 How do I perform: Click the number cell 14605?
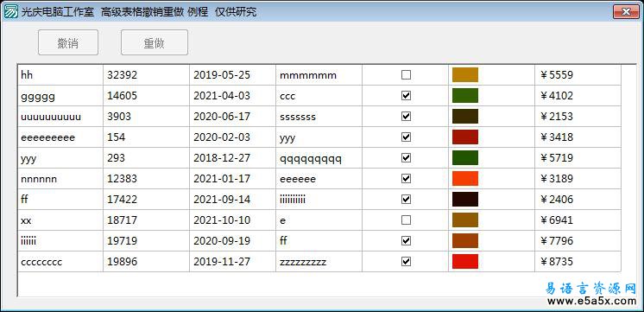pyautogui.click(x=146, y=95)
